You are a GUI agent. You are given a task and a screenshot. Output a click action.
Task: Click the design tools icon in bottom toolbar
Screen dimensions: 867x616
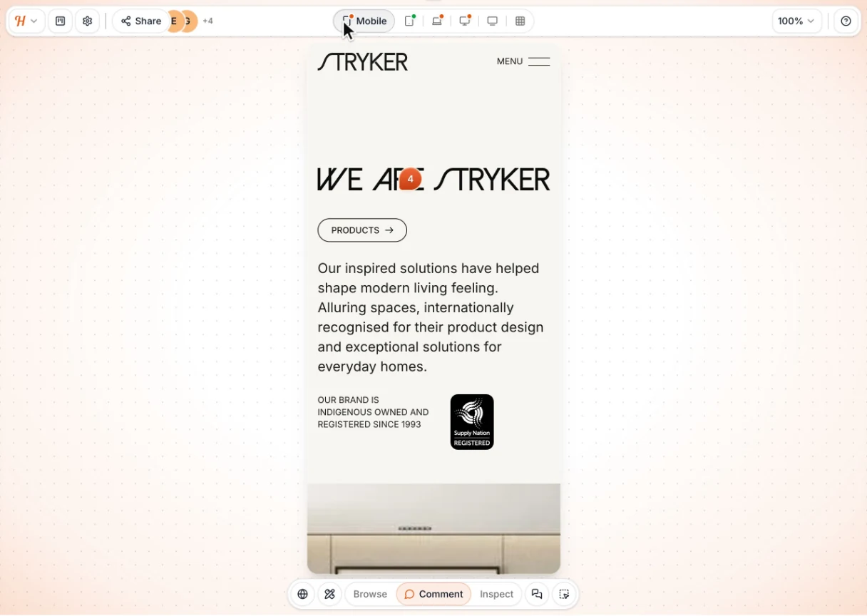[329, 594]
